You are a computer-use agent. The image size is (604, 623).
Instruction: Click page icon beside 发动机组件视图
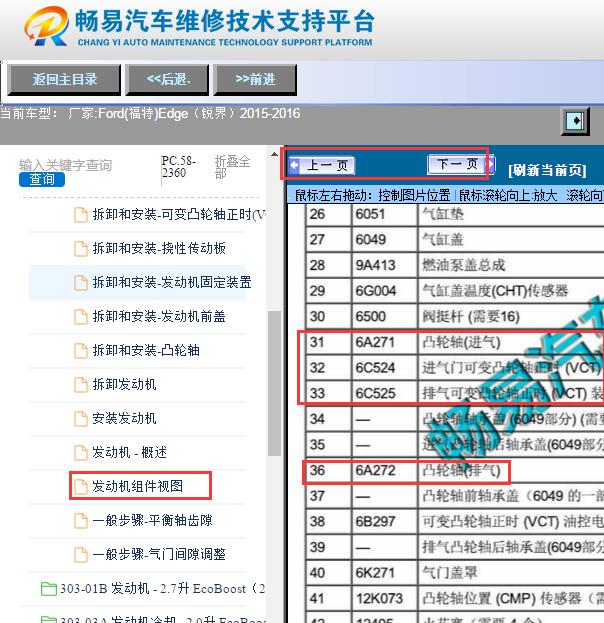pyautogui.click(x=81, y=486)
